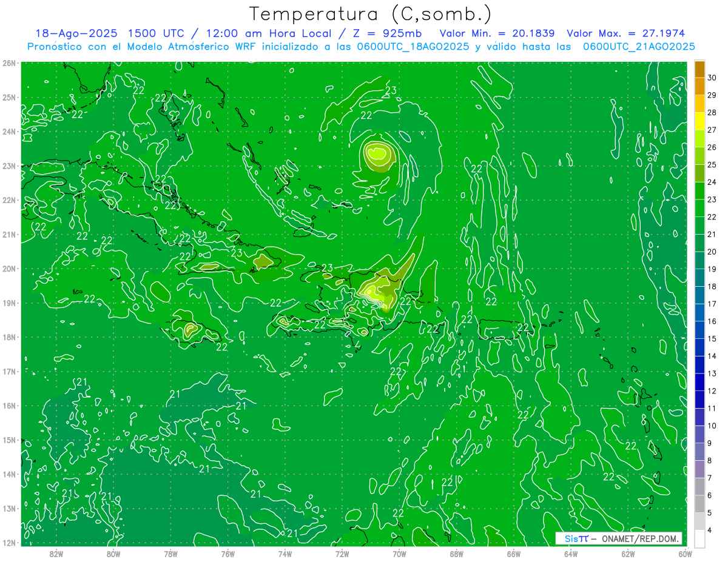
Task: Click the "66W" longitude axis label
Action: coord(514,553)
